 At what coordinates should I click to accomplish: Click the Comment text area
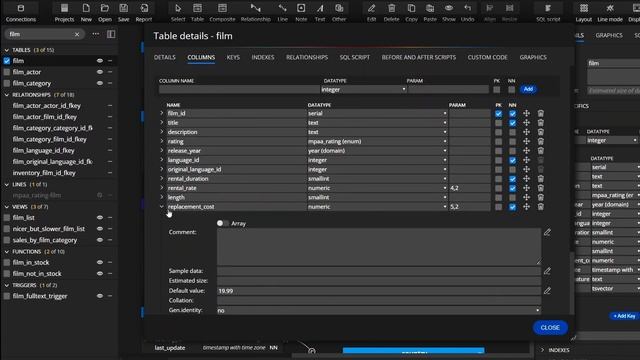(x=378, y=247)
